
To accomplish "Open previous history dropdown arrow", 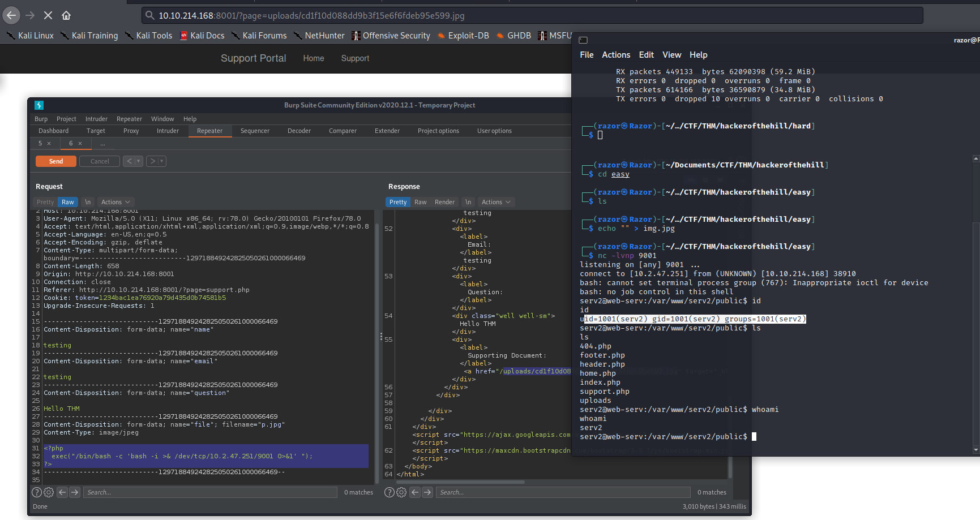I will 139,161.
